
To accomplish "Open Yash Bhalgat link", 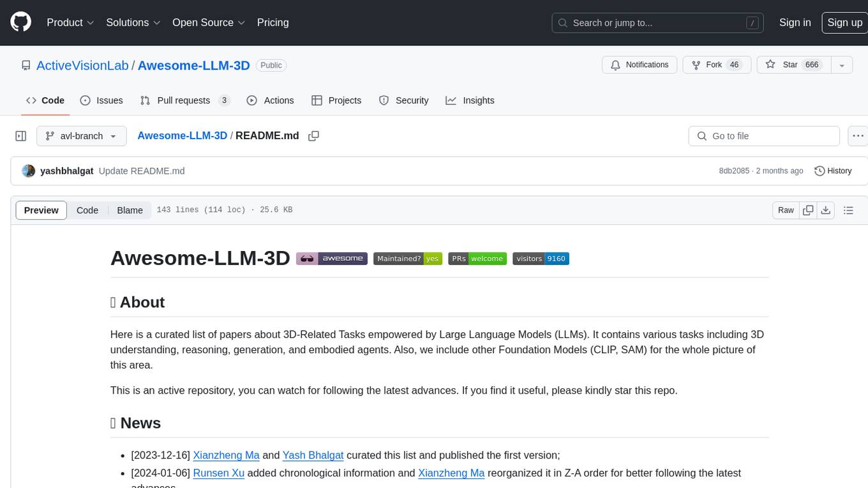I will pos(313,455).
